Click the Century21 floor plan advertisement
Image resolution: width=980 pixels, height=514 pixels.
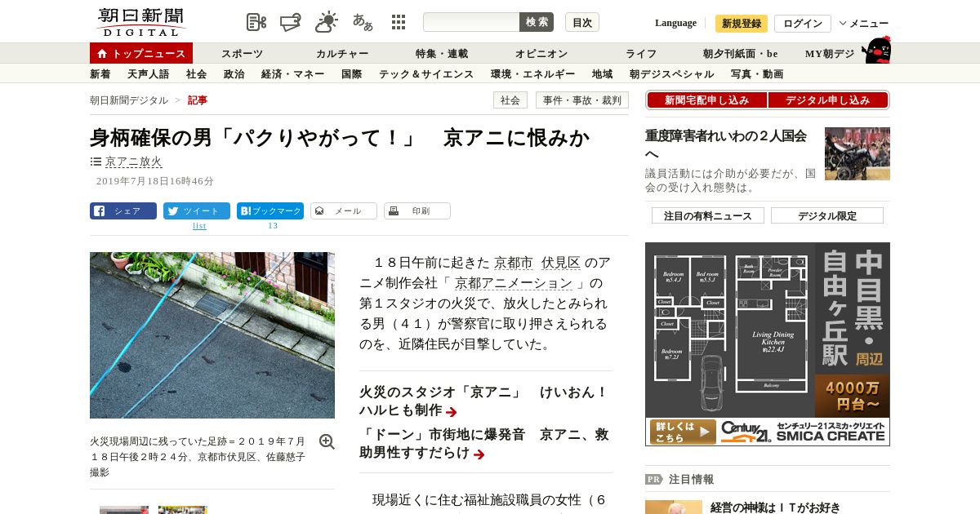(x=768, y=344)
